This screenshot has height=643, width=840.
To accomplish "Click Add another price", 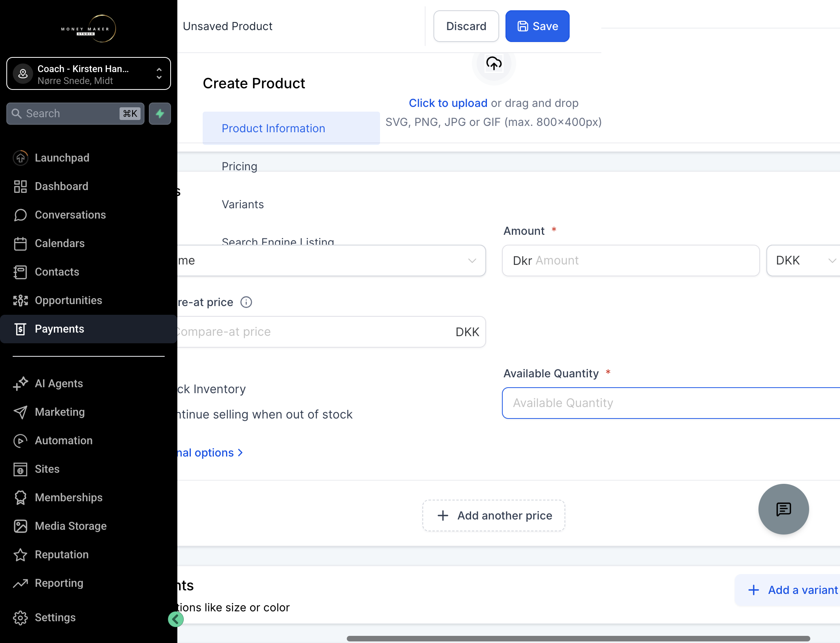I will 494,516.
